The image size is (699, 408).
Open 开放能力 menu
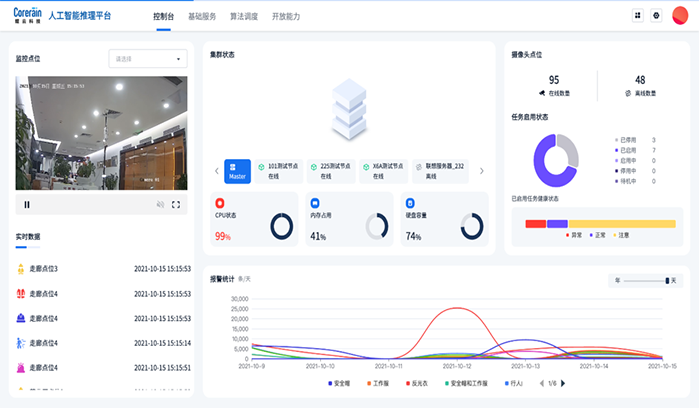pos(286,16)
